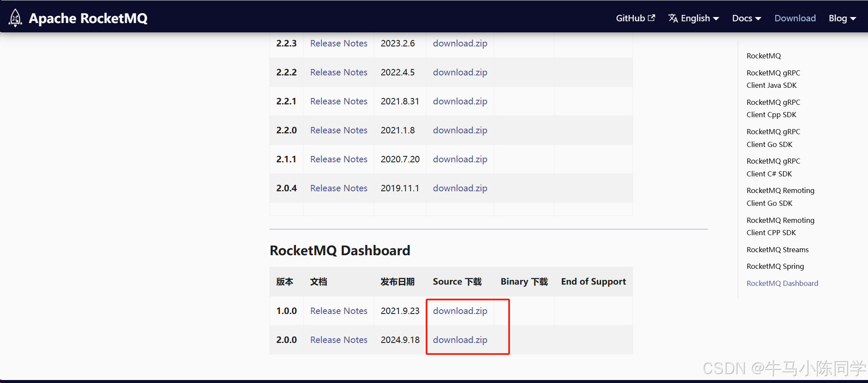
Task: Open Release Notes for version 2.2.3
Action: (338, 43)
